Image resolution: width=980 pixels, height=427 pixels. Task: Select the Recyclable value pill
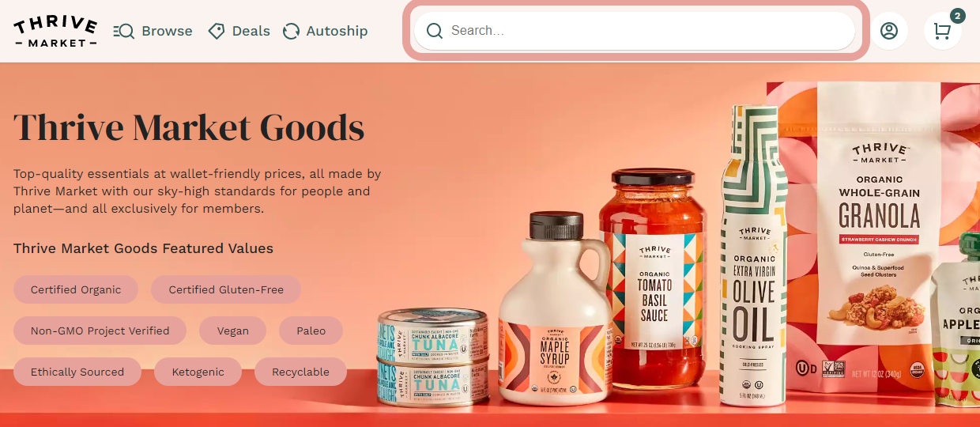coord(300,372)
